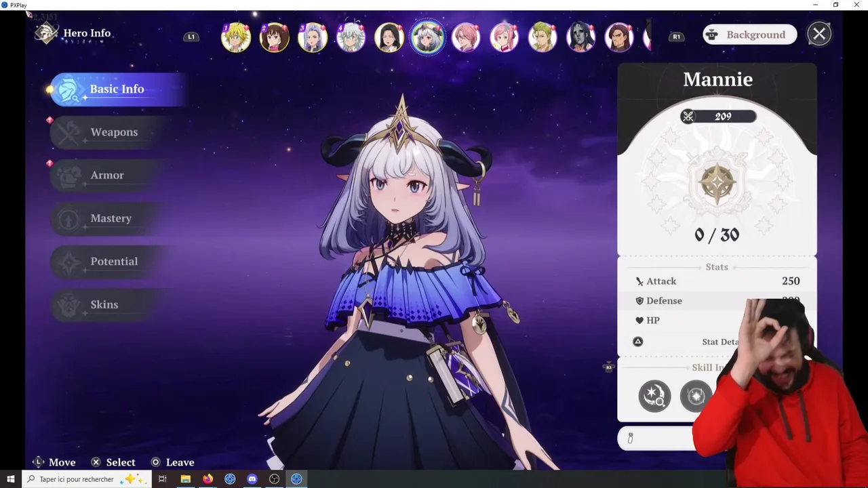Select the blonde hero portrait numbered 1
The image size is (868, 488).
coord(236,37)
